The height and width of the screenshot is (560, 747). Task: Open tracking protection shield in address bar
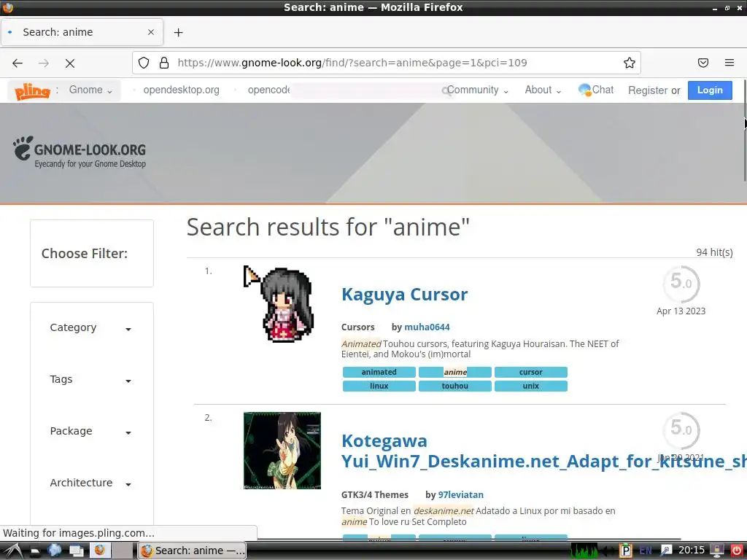click(144, 63)
